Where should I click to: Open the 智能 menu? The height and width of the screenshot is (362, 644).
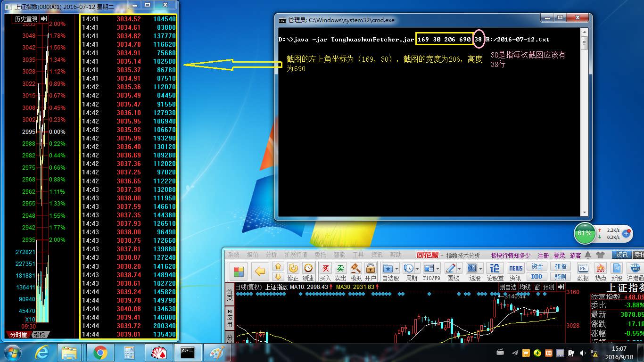coord(339,255)
